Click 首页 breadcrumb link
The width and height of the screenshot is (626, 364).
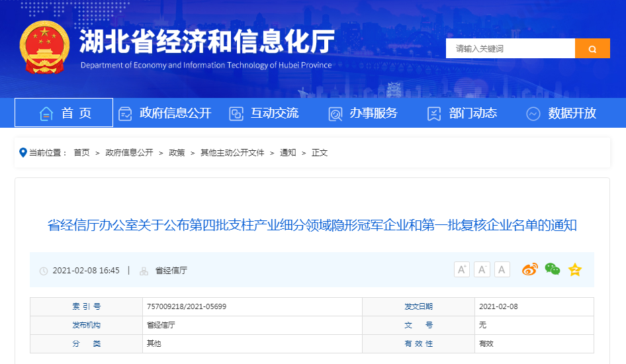81,153
